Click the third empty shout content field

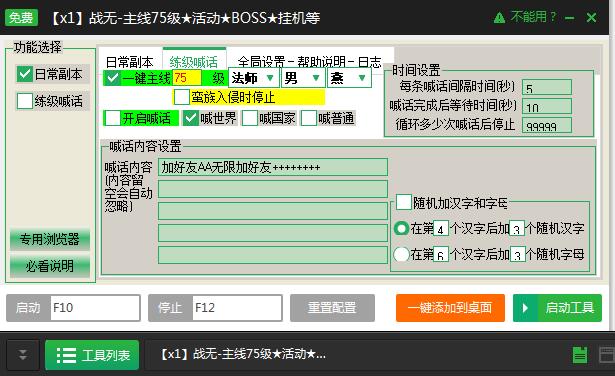click(273, 211)
